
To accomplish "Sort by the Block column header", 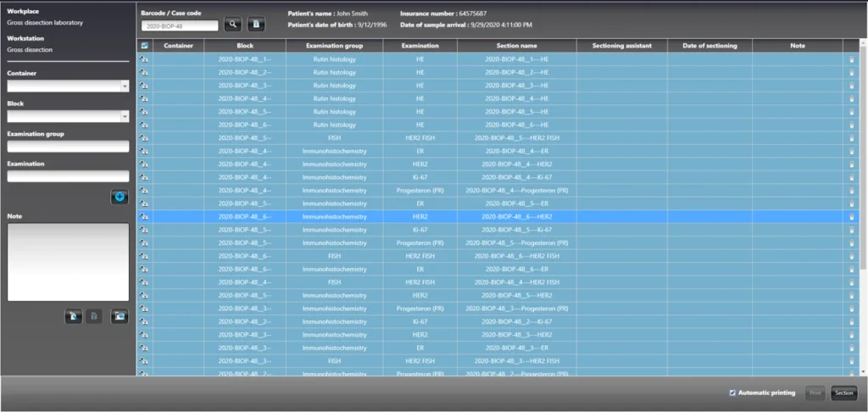I will [x=245, y=46].
